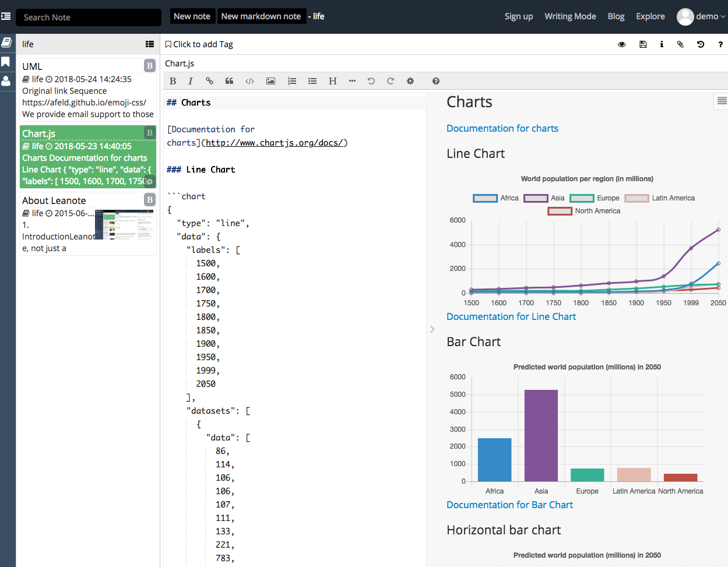Open Explore in top navigation

point(650,16)
